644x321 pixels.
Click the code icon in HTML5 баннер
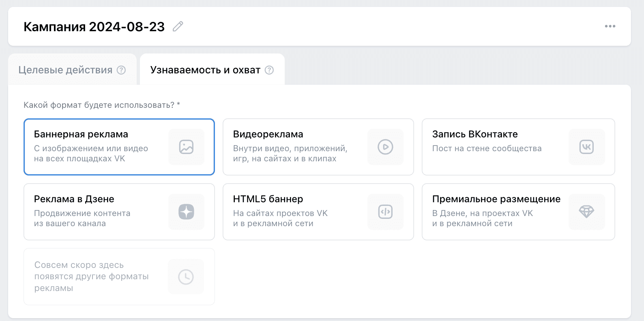point(385,212)
